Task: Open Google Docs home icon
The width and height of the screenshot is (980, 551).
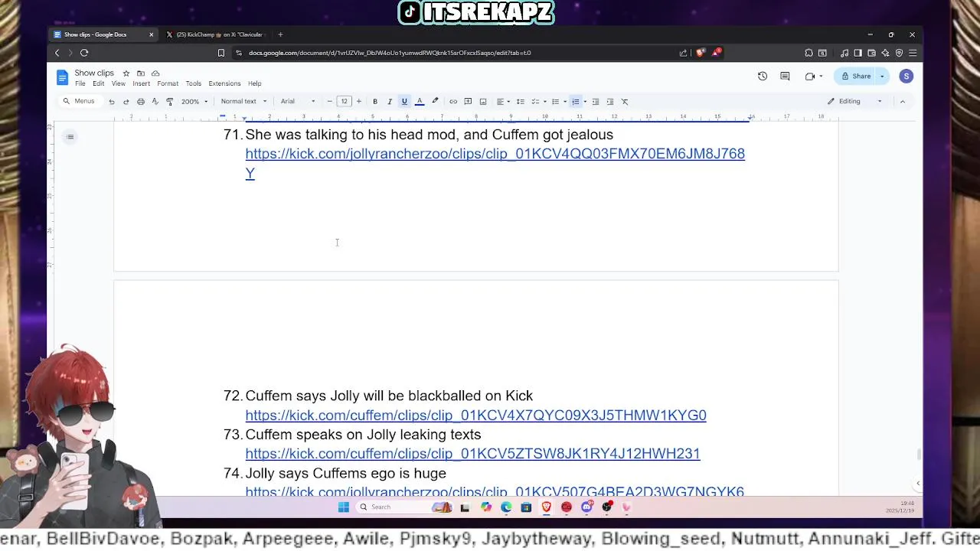Action: click(62, 77)
